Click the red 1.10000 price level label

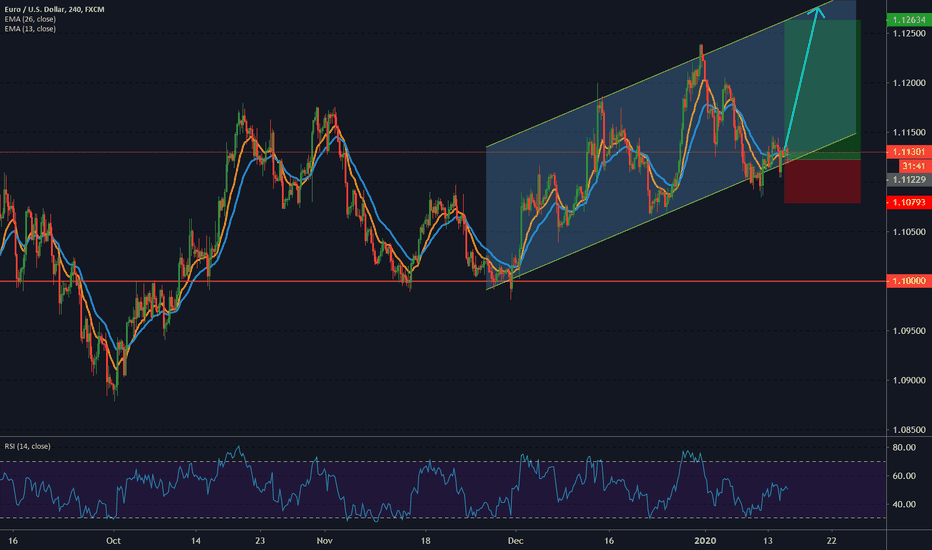pos(906,282)
